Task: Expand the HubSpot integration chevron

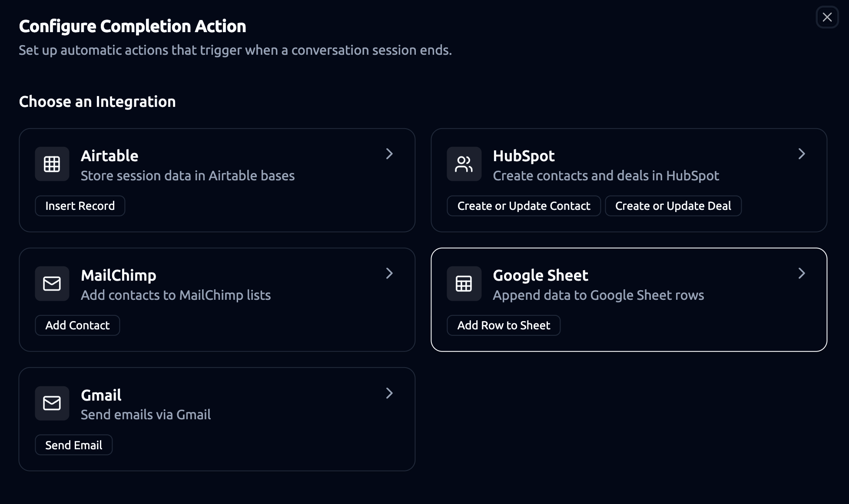Action: tap(802, 154)
